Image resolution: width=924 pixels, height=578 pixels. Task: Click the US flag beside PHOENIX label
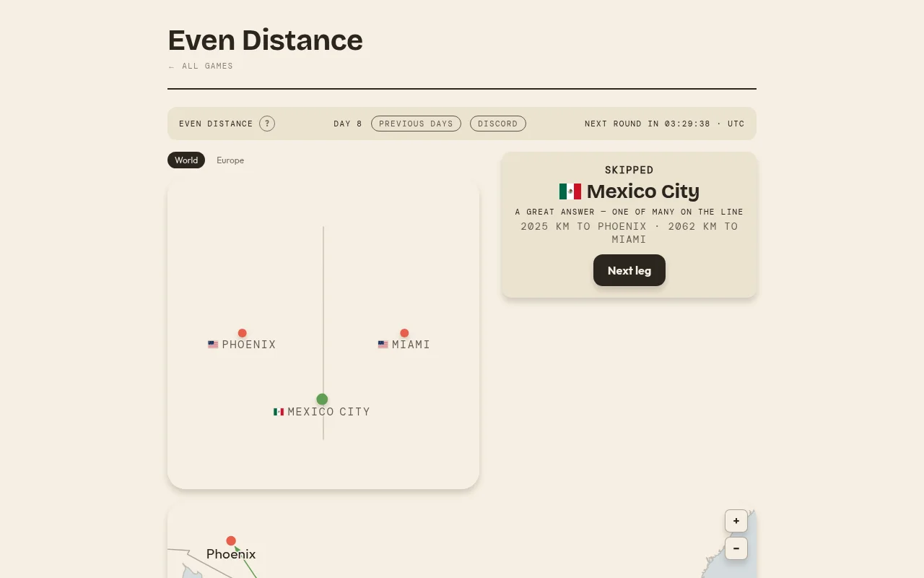tap(213, 345)
